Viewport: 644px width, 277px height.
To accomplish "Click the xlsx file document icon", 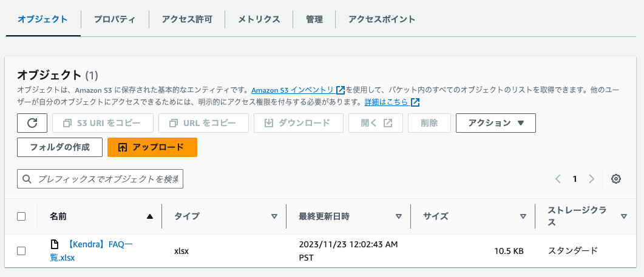I will tap(55, 244).
